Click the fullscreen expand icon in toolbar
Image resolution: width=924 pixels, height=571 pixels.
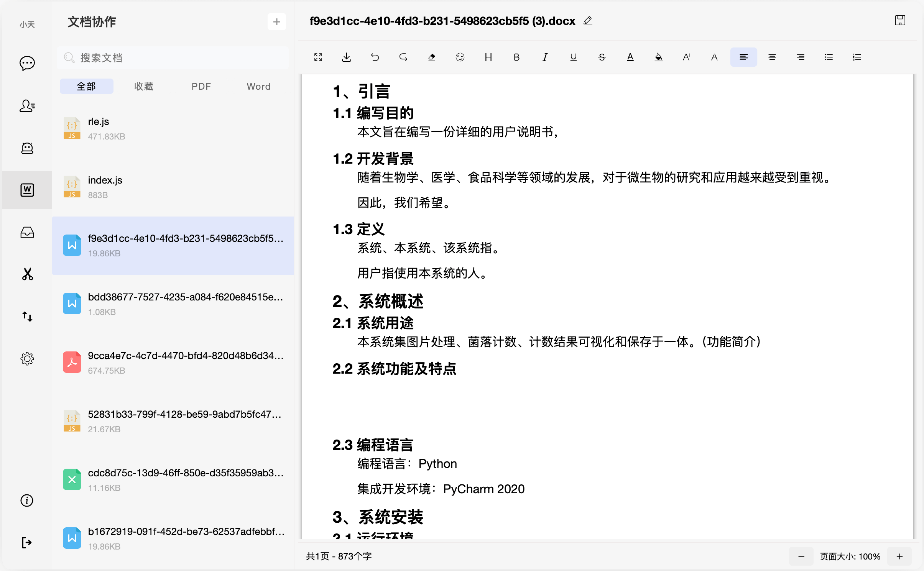(318, 57)
